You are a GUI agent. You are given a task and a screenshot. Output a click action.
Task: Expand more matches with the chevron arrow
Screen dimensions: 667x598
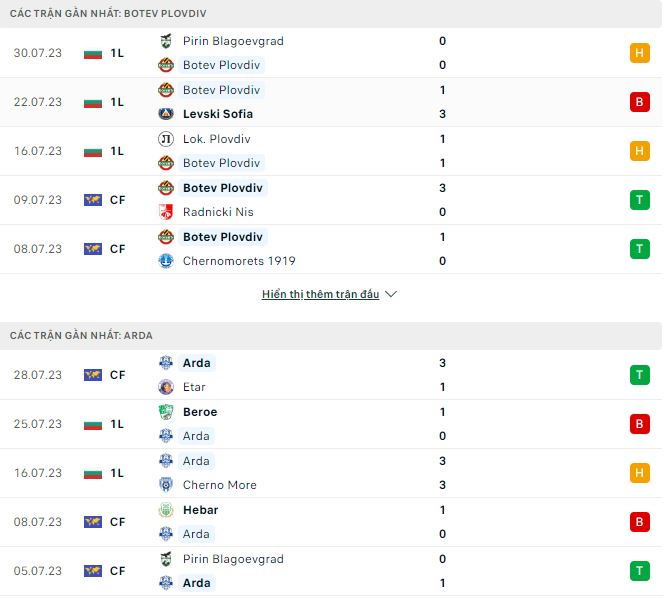(x=391, y=295)
